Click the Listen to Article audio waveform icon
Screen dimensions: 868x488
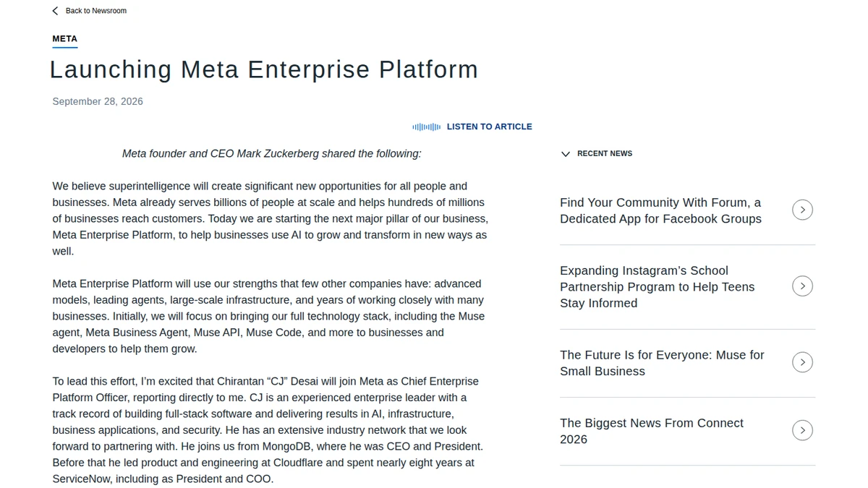(x=426, y=127)
